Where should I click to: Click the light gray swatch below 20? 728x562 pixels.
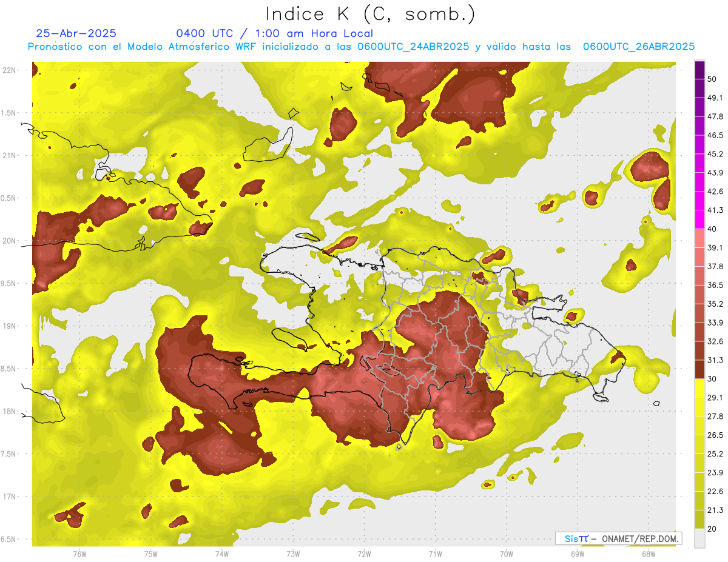click(x=700, y=538)
